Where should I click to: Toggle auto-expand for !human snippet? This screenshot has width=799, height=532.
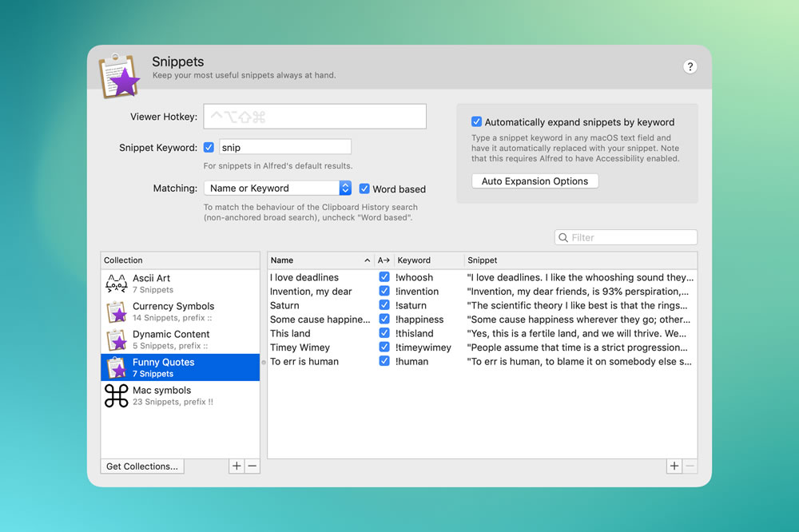384,361
